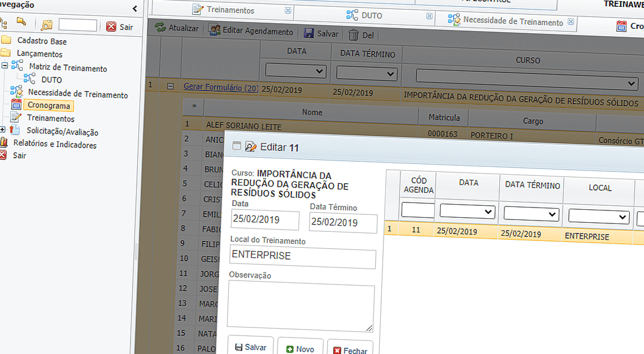
Task: Collapse the navigation panel with the chevron
Action: point(134,9)
